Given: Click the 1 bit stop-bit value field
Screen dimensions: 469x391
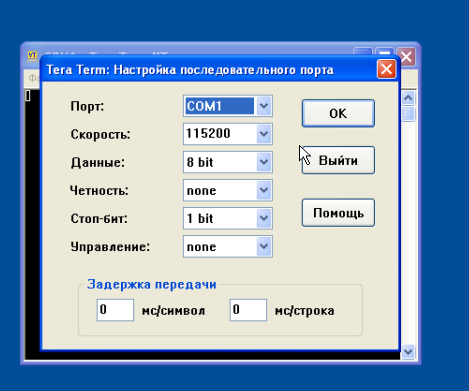Looking at the screenshot, I should [220, 218].
